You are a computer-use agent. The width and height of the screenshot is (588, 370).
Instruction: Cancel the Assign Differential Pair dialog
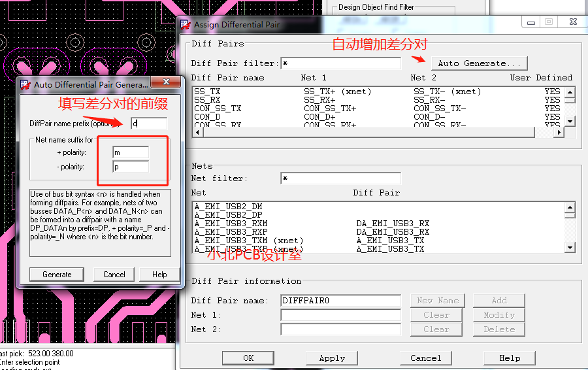click(x=425, y=358)
